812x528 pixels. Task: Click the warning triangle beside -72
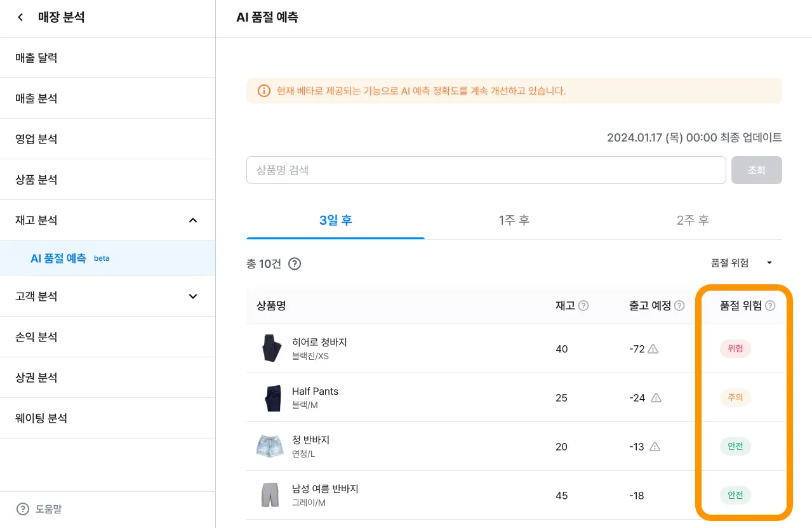tap(653, 348)
